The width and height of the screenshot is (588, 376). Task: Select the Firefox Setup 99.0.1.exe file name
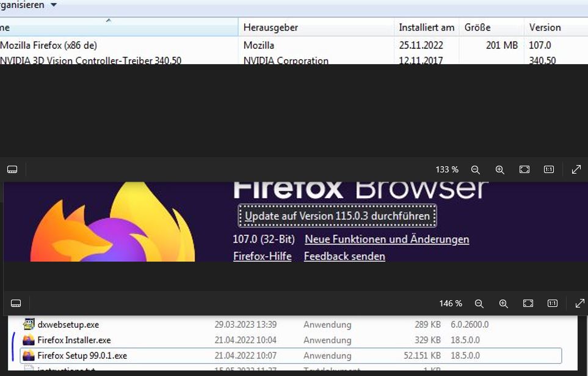click(x=82, y=355)
